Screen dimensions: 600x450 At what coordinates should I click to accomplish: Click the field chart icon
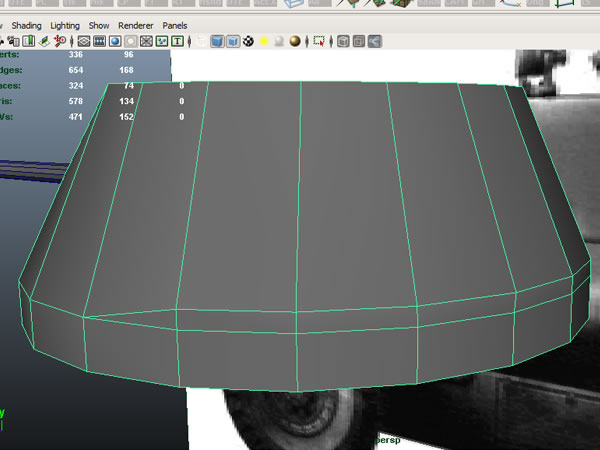(147, 42)
